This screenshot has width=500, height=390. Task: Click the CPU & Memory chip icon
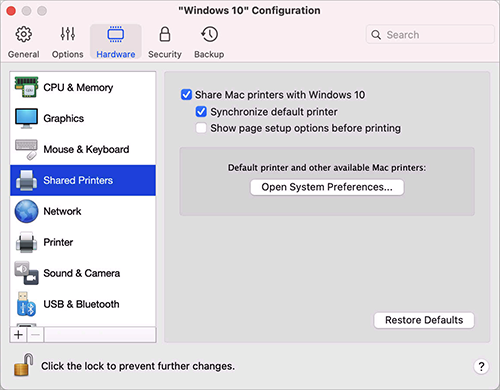26,87
